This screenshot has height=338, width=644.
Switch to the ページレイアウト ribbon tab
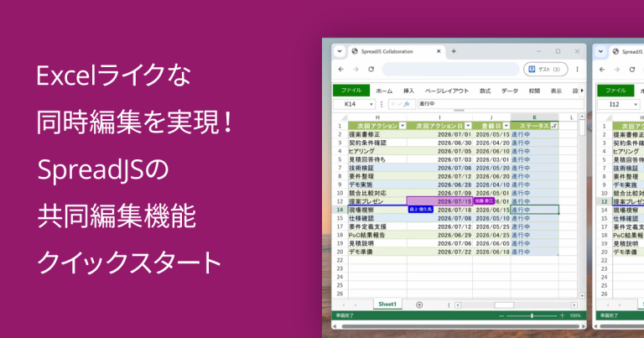pos(446,91)
